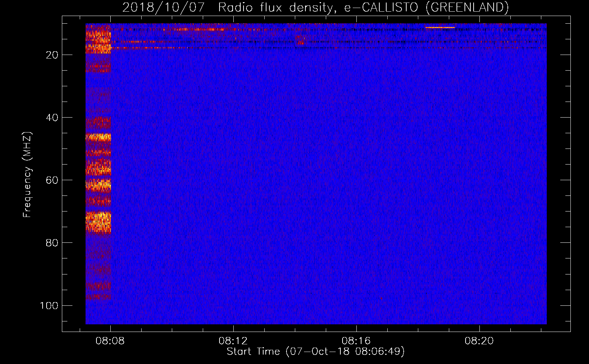Click the frequency tick label "20"
The image size is (589, 364).
coord(52,55)
